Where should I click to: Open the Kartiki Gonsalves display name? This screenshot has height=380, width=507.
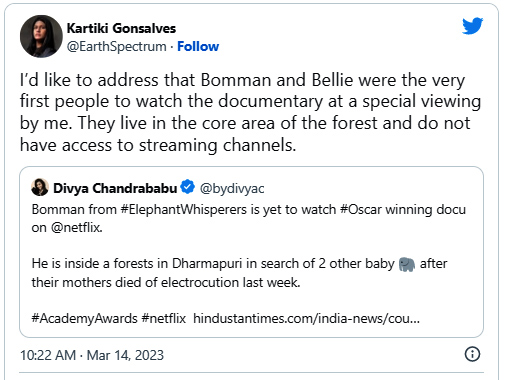pos(121,28)
